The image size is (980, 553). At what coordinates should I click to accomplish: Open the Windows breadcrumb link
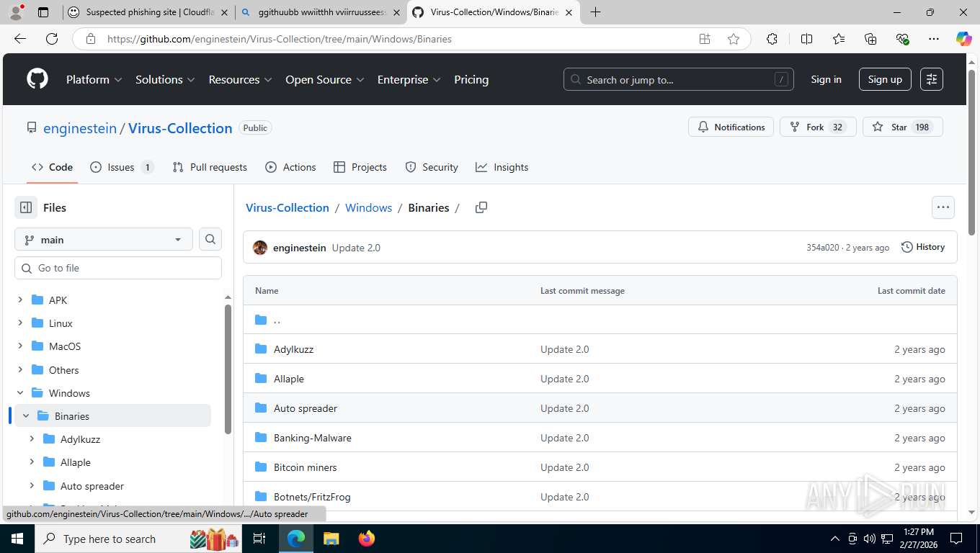coord(368,207)
